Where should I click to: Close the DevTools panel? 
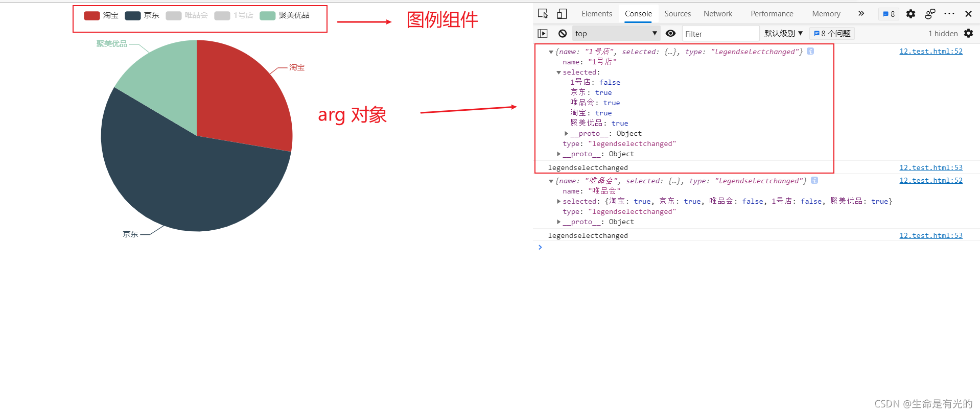click(968, 14)
